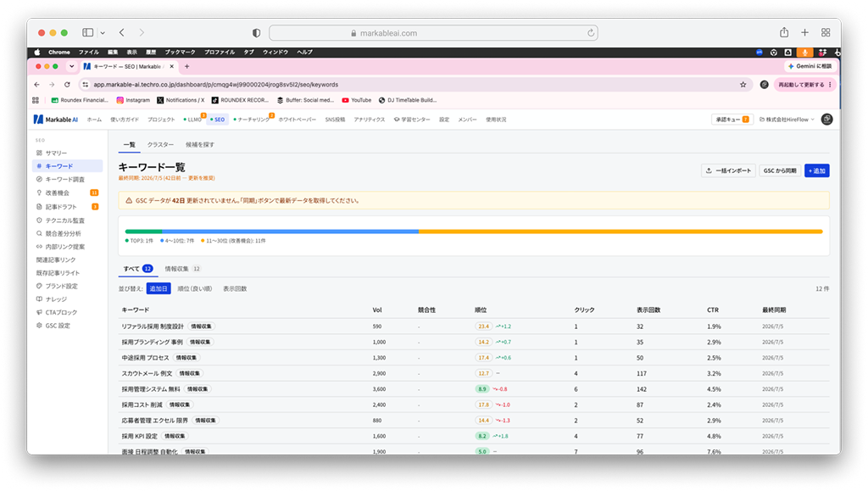
Task: Switch to クラスター tab
Action: pos(160,144)
